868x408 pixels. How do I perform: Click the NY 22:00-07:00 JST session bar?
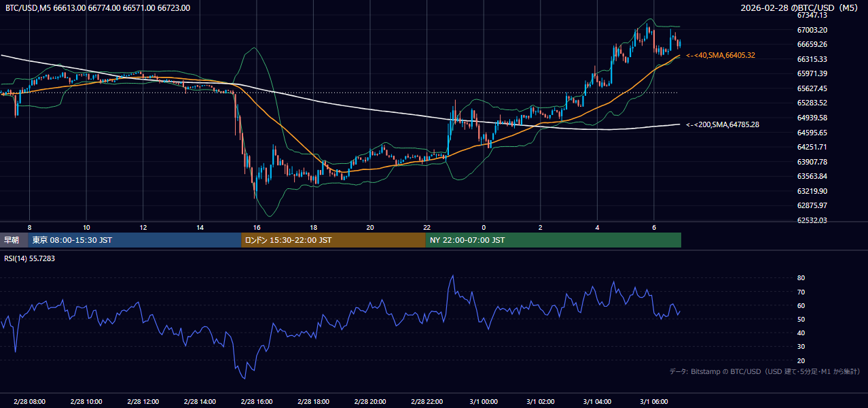554,240
